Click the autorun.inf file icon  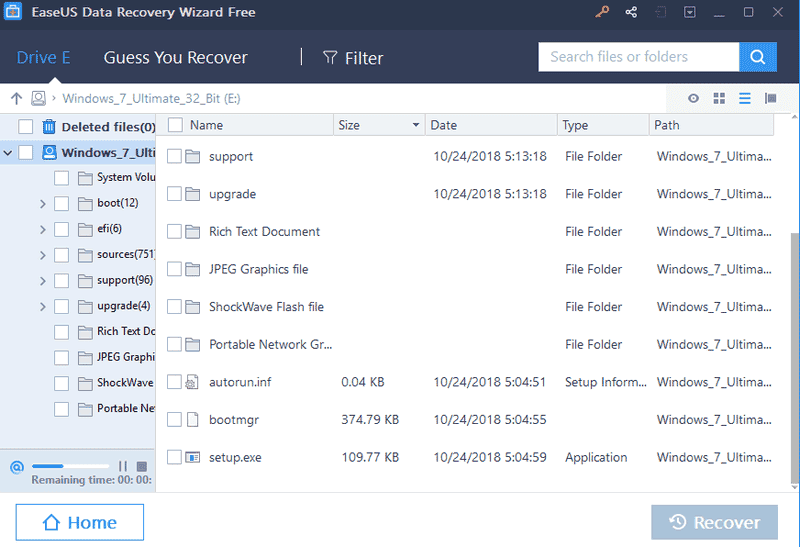192,382
